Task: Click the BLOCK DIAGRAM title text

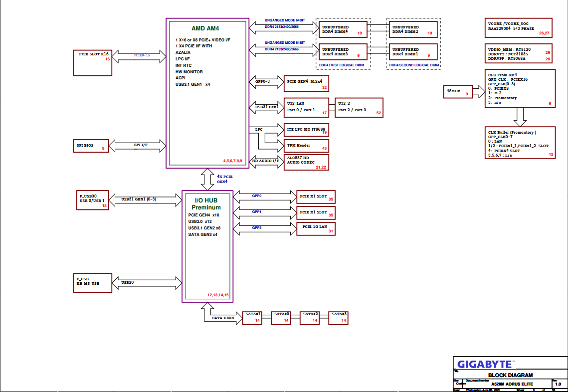Action: 511,375
